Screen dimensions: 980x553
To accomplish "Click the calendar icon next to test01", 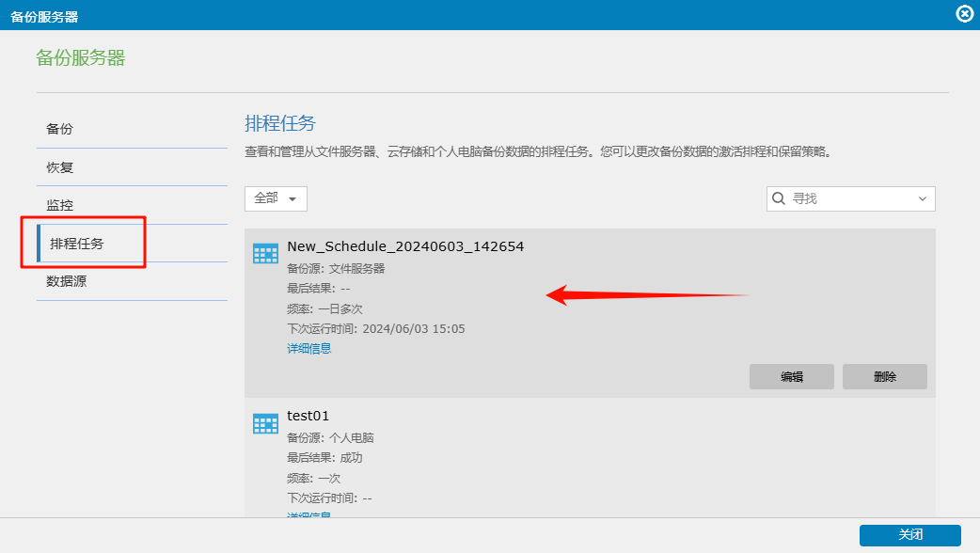I will pyautogui.click(x=266, y=423).
